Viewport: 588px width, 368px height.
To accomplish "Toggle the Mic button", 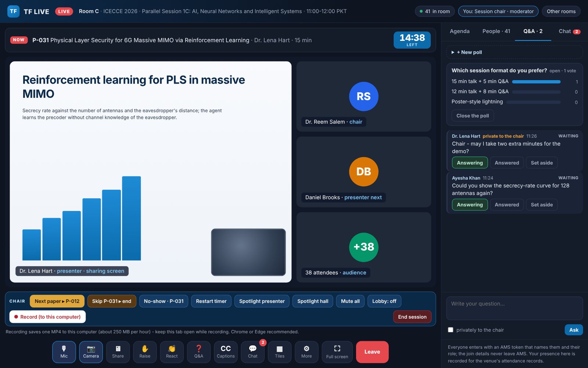I will click(x=64, y=352).
